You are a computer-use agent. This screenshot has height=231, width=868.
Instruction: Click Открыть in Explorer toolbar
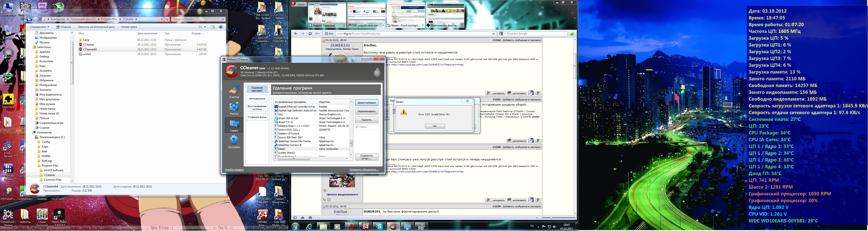tap(64, 27)
